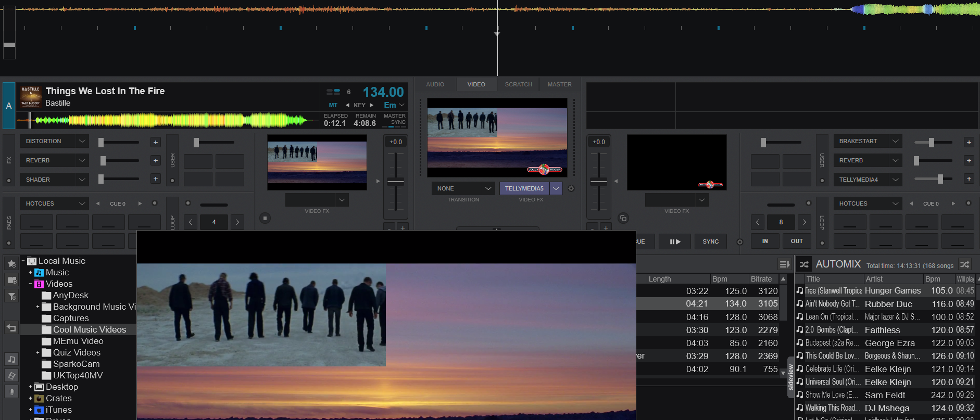Image resolution: width=980 pixels, height=420 pixels.
Task: Click the key up arrow next to KEY
Action: pos(372,105)
